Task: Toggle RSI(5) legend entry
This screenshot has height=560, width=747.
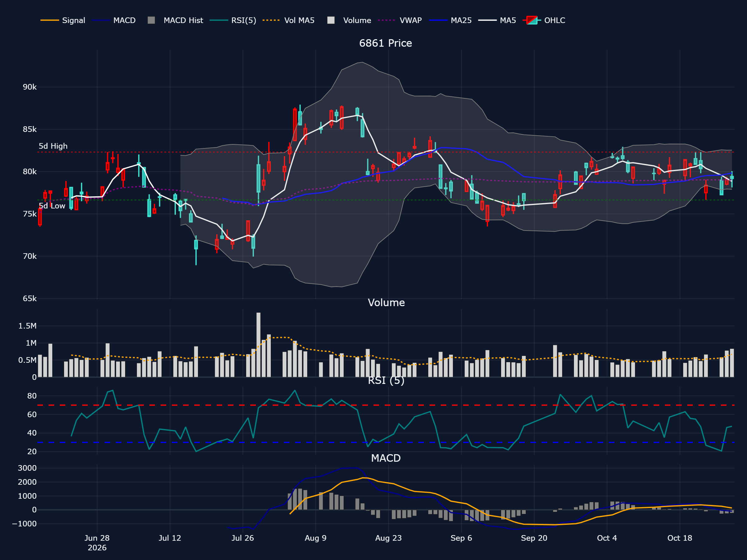Action: pyautogui.click(x=233, y=20)
